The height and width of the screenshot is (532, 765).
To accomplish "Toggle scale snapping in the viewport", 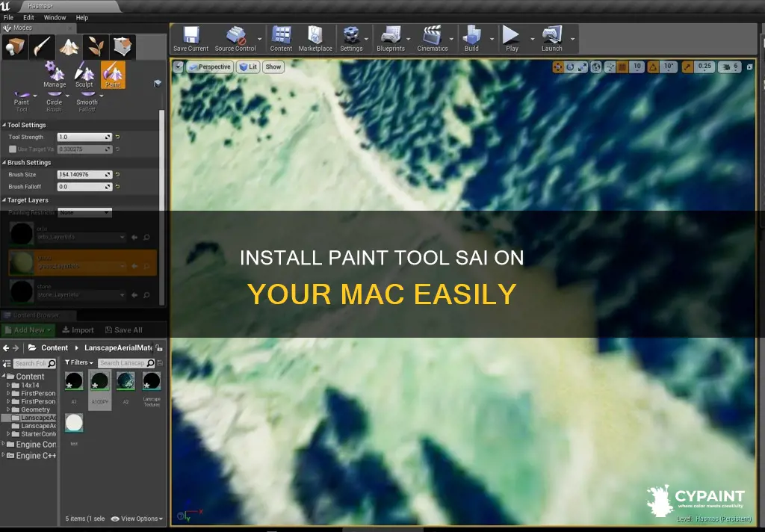I will 687,67.
